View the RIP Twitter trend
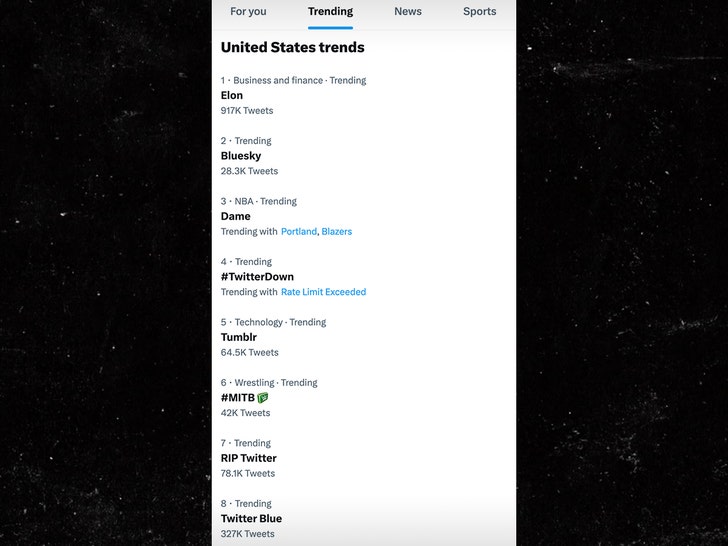 249,458
